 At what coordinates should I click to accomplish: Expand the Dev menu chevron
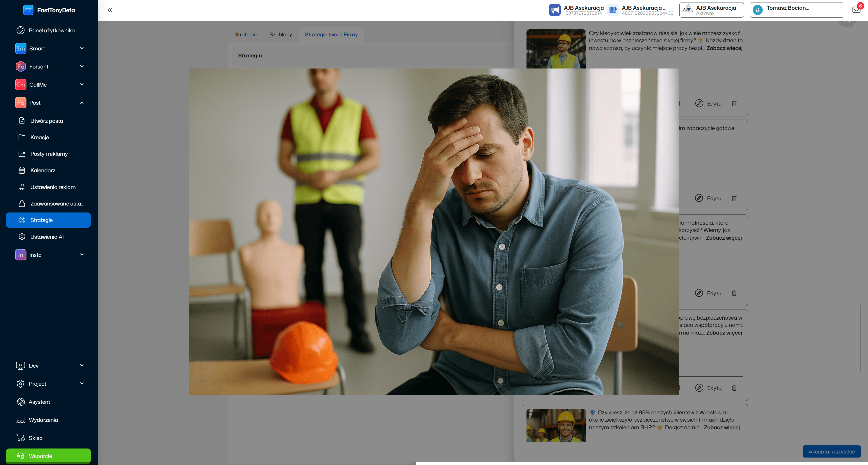(82, 365)
